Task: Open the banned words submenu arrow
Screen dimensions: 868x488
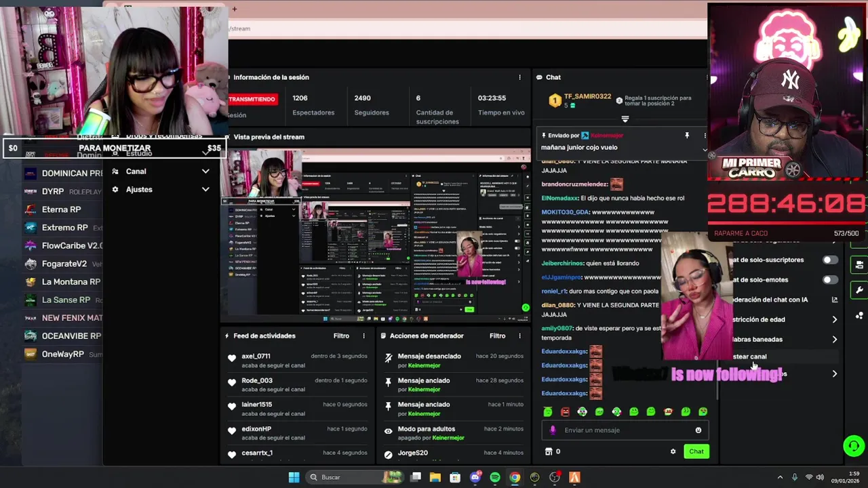Action: point(835,340)
